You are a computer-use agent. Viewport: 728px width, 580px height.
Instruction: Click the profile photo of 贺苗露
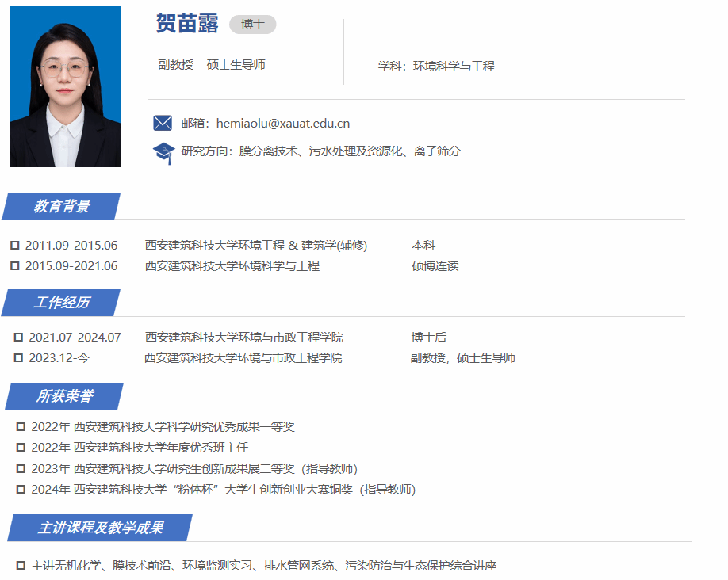coord(65,86)
